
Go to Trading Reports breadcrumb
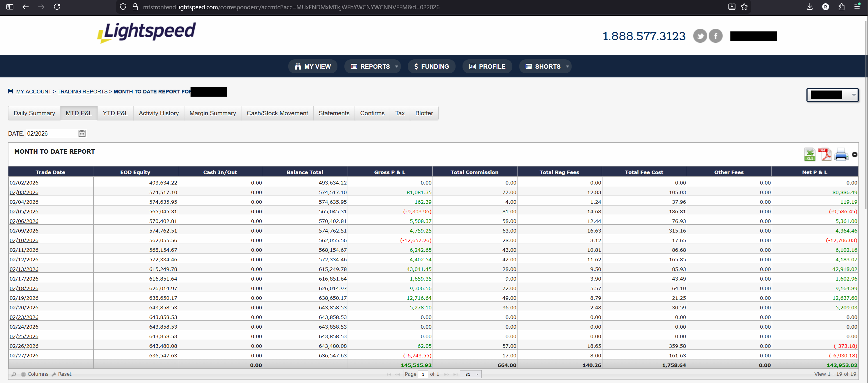pyautogui.click(x=82, y=91)
